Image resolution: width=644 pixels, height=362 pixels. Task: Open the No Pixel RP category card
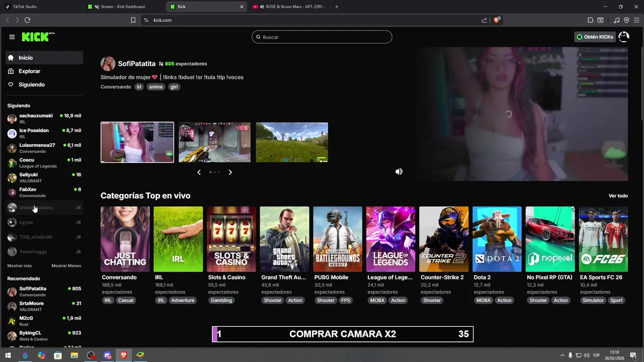[550, 239]
